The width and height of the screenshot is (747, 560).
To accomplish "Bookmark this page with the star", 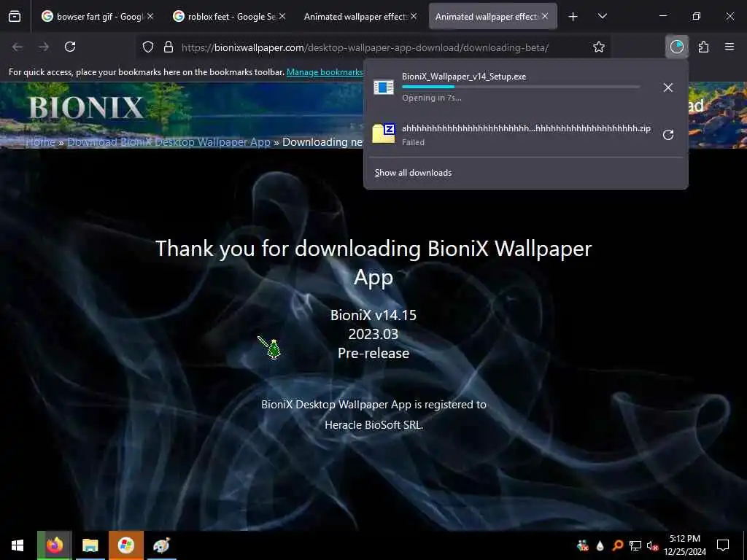I will (x=599, y=47).
